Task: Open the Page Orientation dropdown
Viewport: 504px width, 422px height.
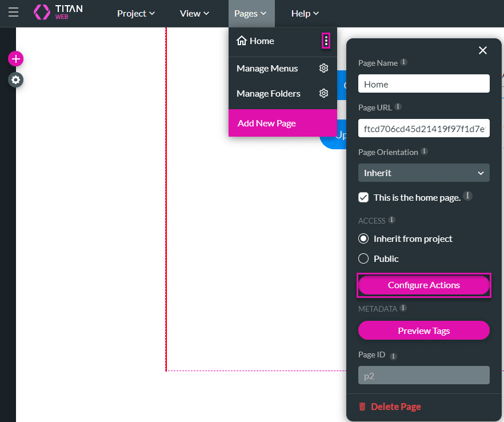Action: [423, 173]
